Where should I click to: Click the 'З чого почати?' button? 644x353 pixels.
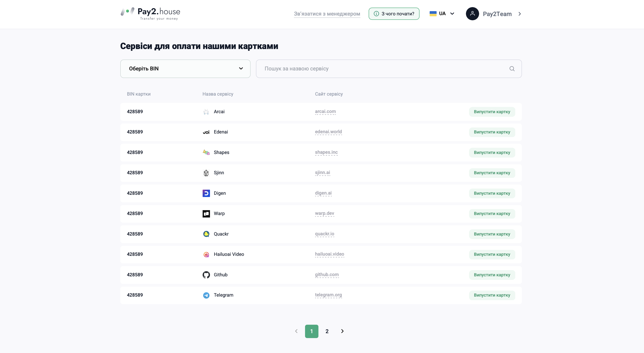(394, 14)
